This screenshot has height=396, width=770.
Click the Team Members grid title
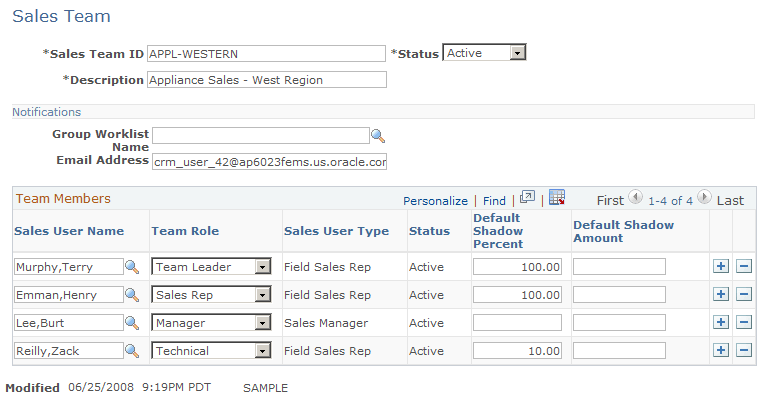(63, 198)
